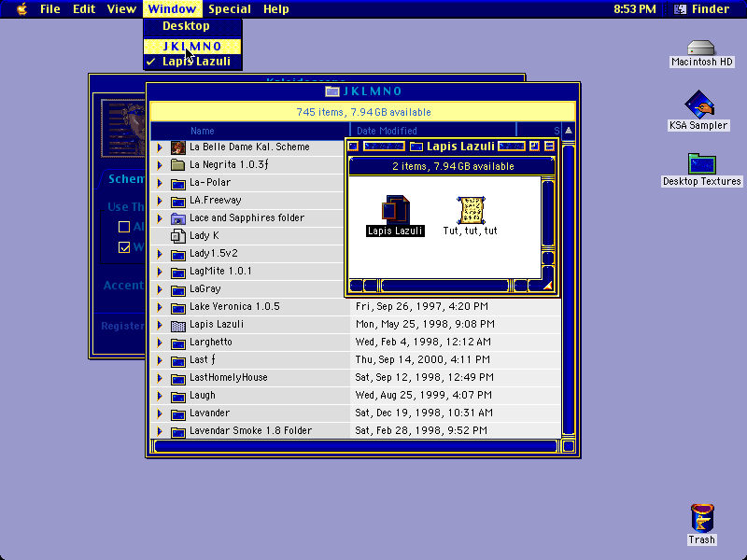The image size is (747, 560).
Task: Expand the La Belle Dame Kal. Scheme row
Action: pyautogui.click(x=160, y=147)
